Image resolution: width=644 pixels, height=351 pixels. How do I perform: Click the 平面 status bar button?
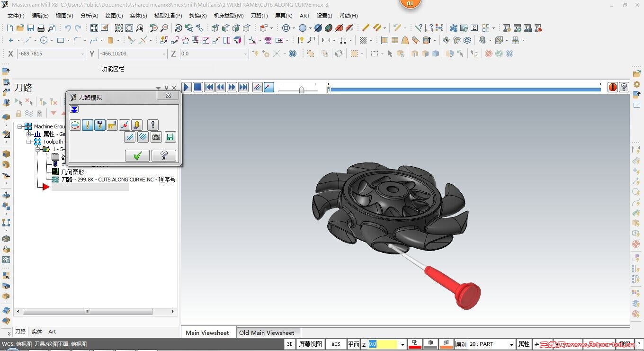click(354, 344)
